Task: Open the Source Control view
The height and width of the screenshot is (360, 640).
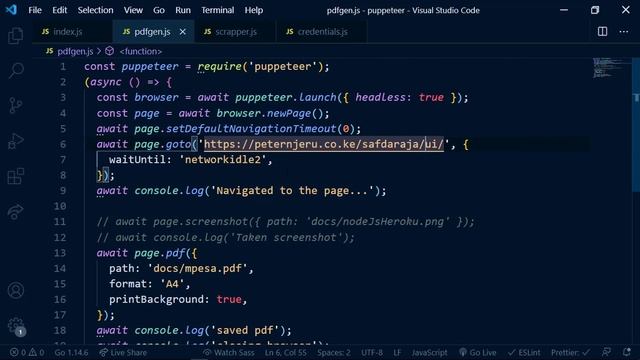Action: (x=16, y=105)
